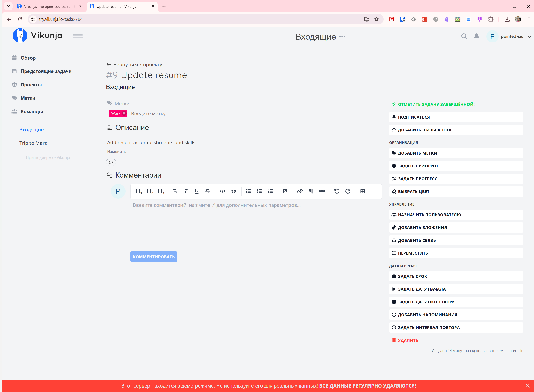Image resolution: width=534 pixels, height=392 pixels.
Task: Open the Входящие project options dots
Action: point(342,36)
